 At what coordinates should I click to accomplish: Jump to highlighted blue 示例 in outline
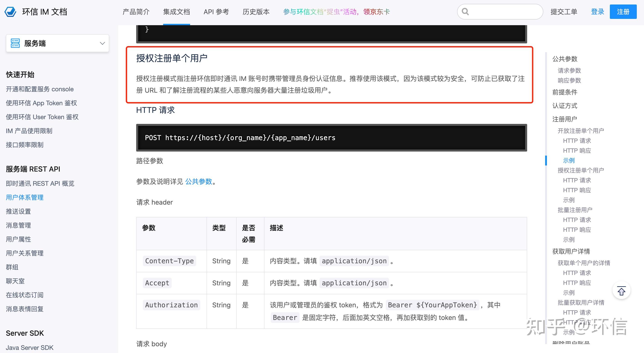569,160
